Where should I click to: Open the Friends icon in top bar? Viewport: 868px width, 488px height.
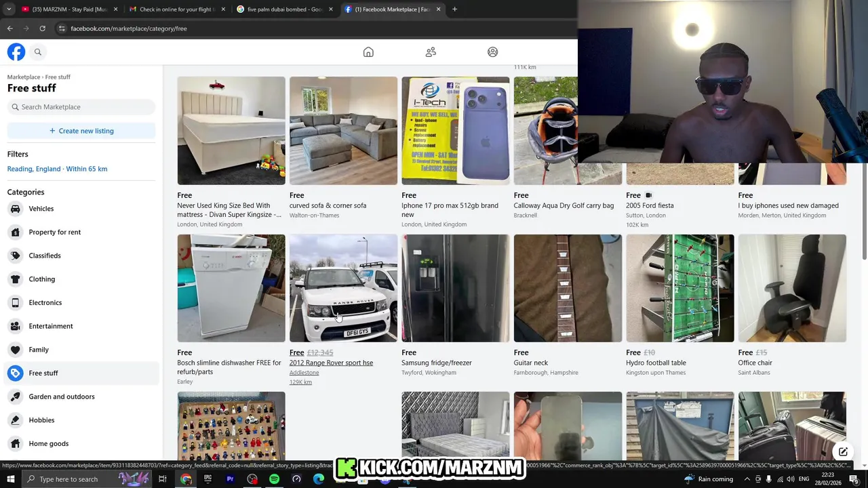(431, 52)
